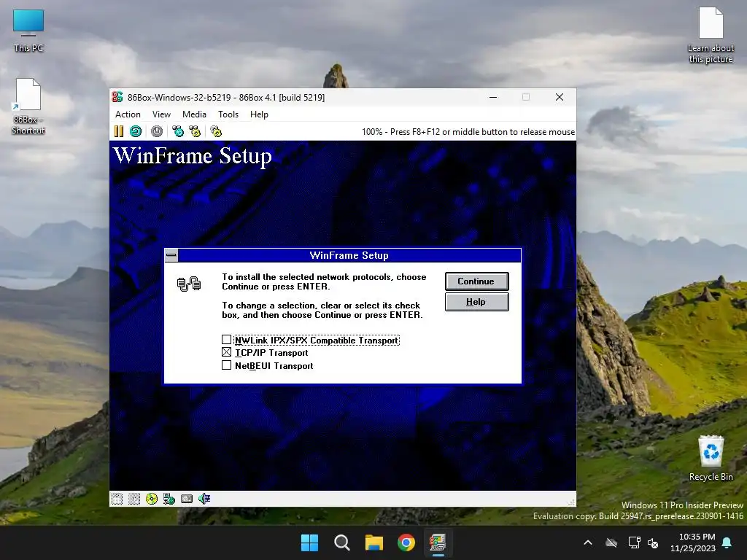The image size is (747, 560).
Task: Open taskbar Search
Action: (341, 542)
